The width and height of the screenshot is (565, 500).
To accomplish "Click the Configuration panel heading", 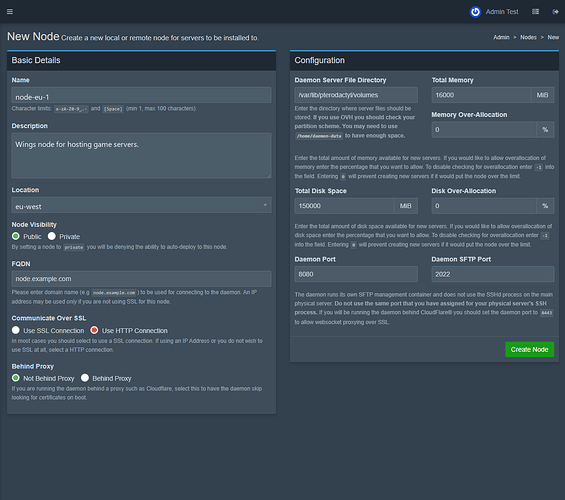I will pyautogui.click(x=320, y=60).
